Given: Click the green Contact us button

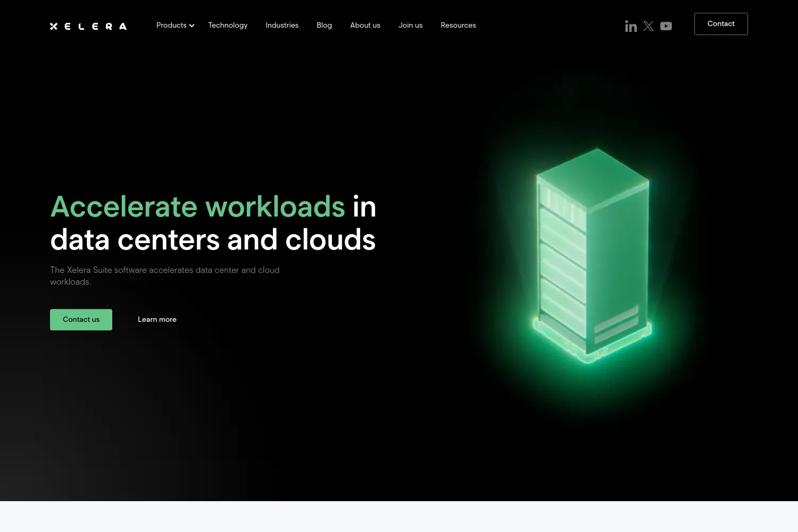Looking at the screenshot, I should 81,320.
